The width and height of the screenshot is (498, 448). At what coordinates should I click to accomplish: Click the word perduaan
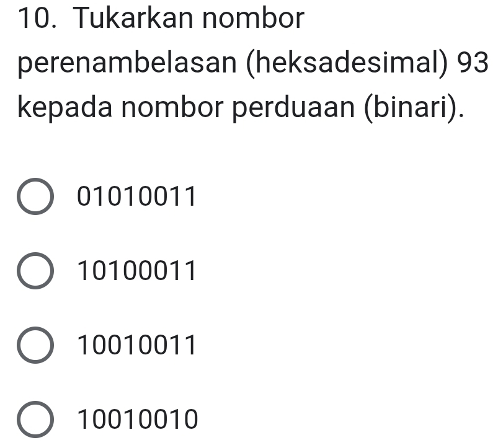(x=293, y=108)
